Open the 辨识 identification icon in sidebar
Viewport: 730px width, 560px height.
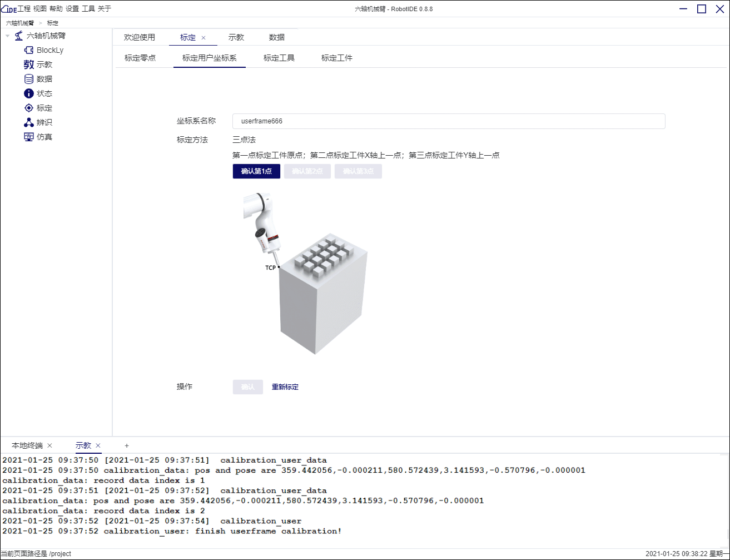point(28,122)
